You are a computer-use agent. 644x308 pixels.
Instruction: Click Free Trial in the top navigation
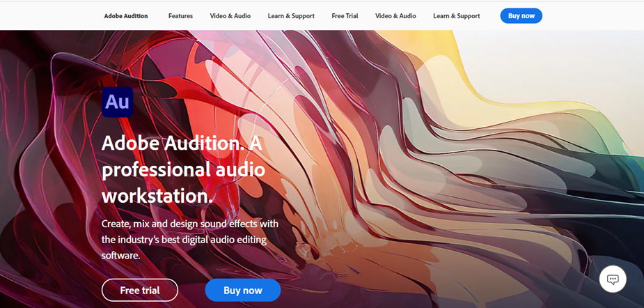[345, 16]
